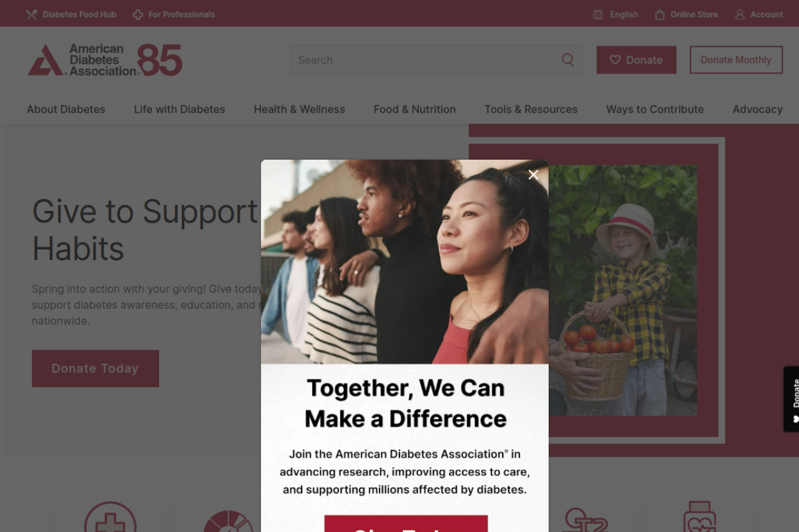Screen dimensions: 799x532
Task: Open the Advocacy menu item
Action: [x=757, y=109]
